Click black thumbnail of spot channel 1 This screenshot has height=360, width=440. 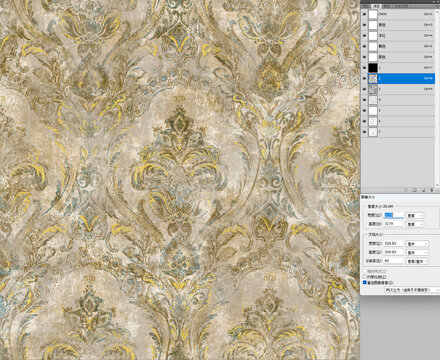click(x=373, y=68)
